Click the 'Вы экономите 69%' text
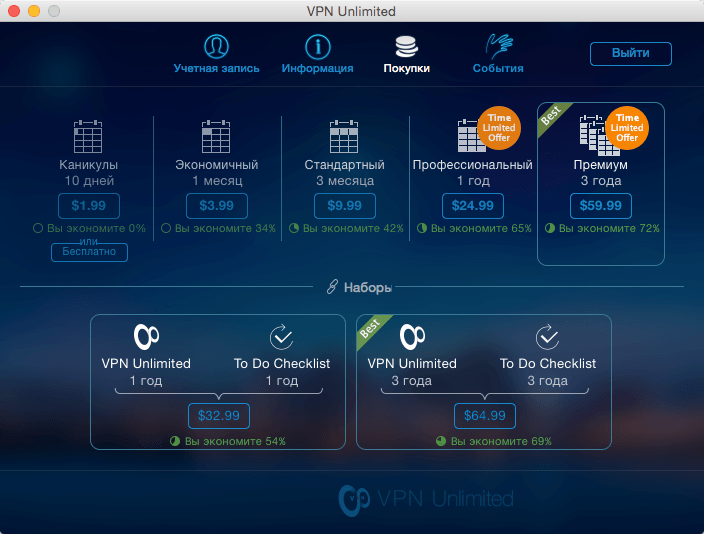 click(501, 441)
